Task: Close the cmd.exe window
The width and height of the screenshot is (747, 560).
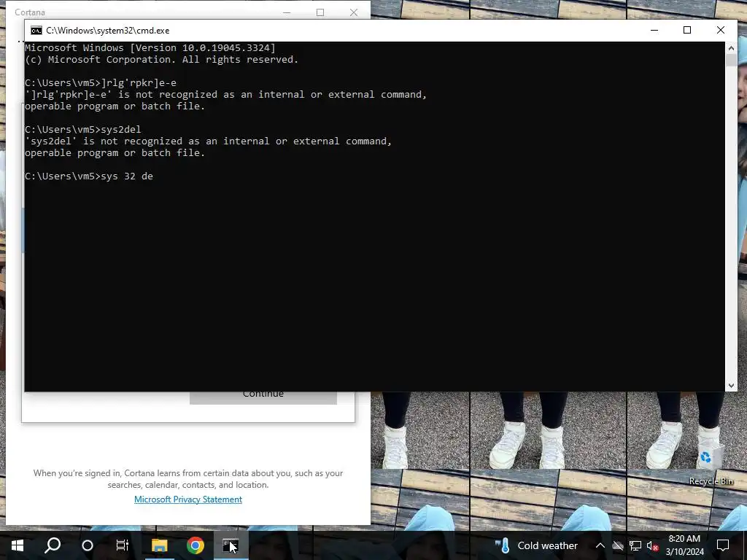Action: pyautogui.click(x=720, y=30)
